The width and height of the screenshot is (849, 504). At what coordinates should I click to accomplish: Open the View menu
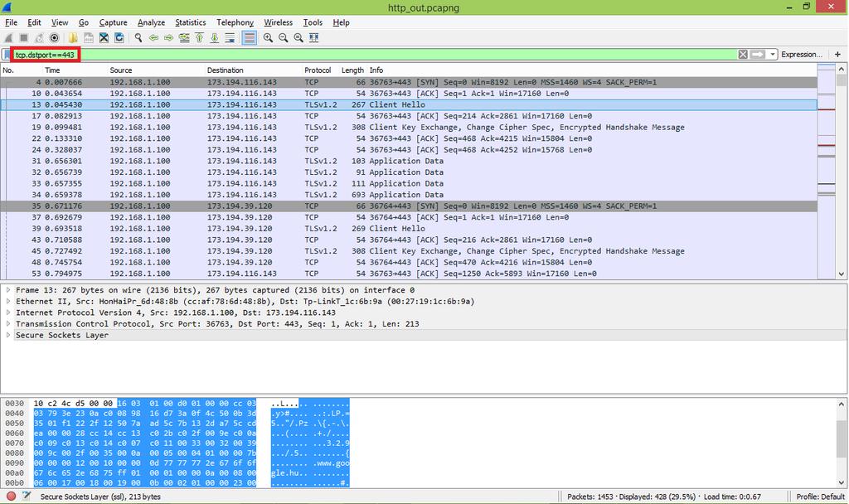(x=60, y=22)
